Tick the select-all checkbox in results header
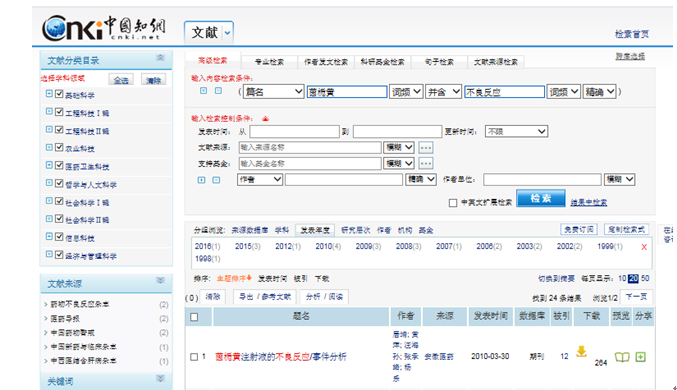The image size is (677, 390). 194,317
